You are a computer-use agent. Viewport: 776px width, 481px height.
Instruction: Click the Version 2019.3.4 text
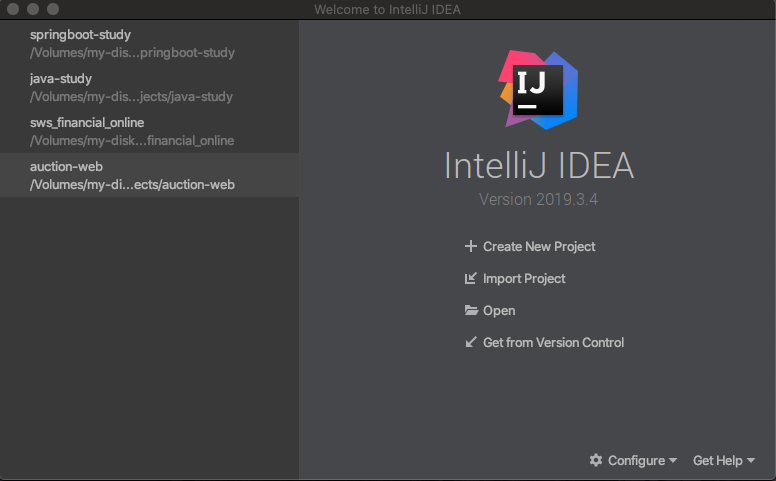[x=539, y=199]
